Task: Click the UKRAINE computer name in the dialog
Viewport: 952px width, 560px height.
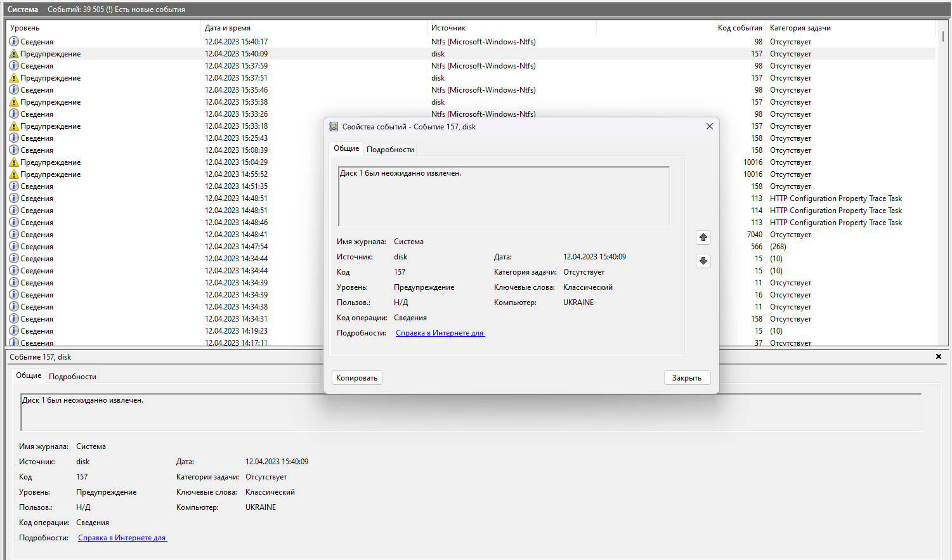Action: (578, 303)
